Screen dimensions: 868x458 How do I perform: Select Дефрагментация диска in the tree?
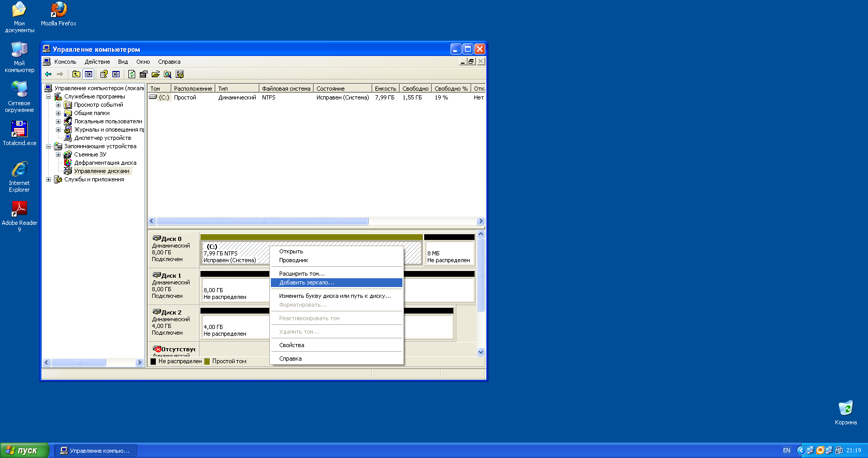(105, 163)
